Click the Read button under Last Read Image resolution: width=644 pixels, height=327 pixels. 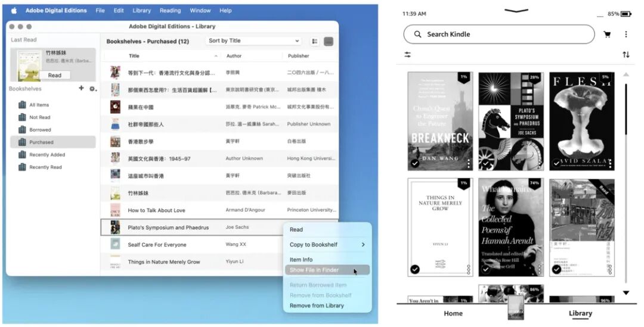[55, 76]
